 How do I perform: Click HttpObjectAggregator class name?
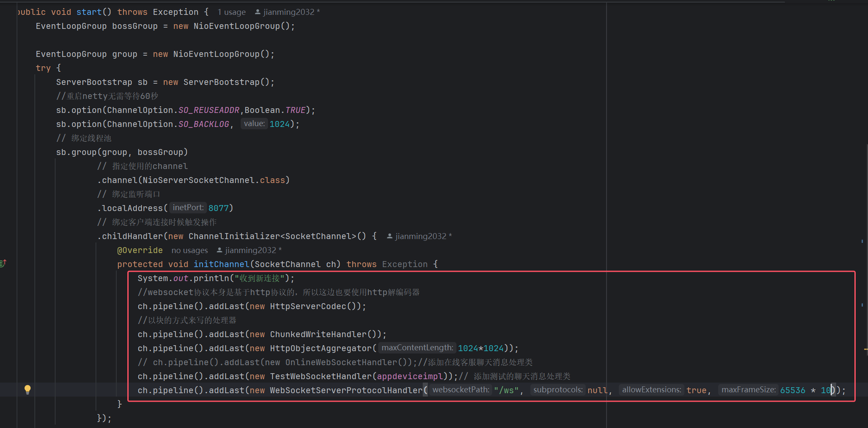click(321, 349)
